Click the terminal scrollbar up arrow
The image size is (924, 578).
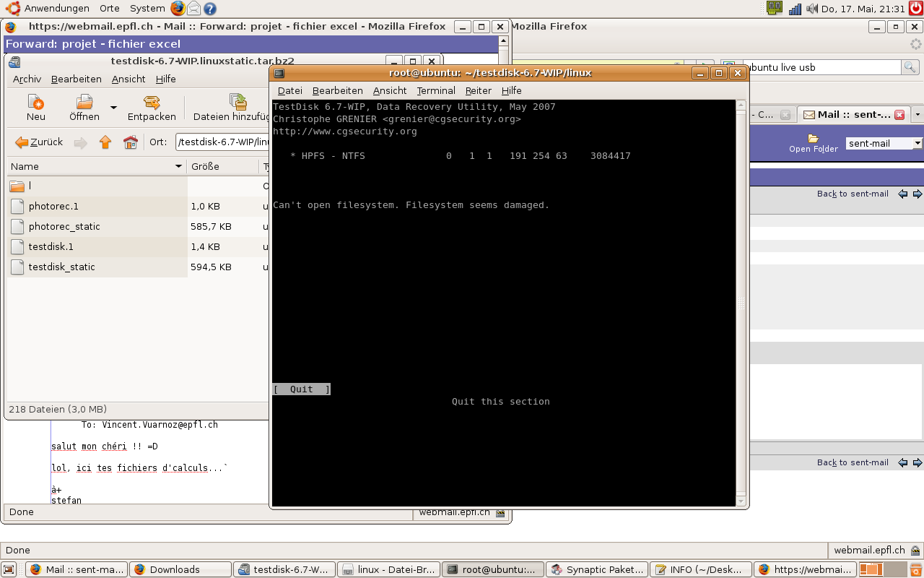click(741, 105)
